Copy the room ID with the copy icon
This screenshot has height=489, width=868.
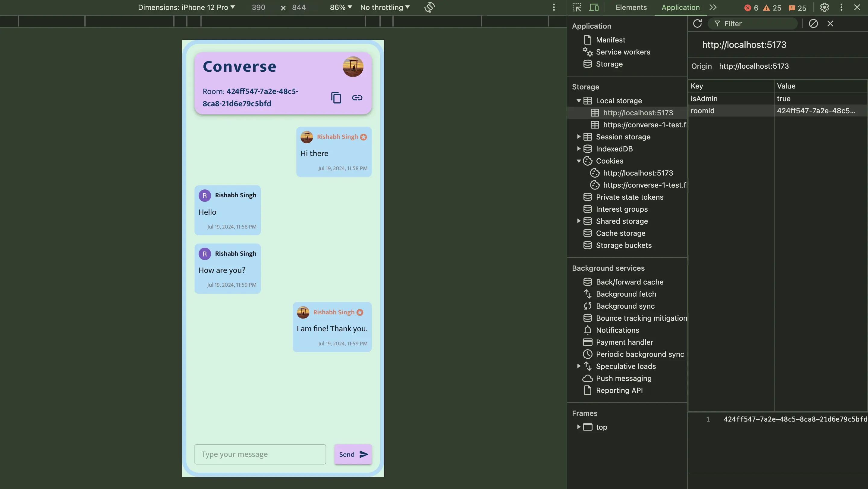coord(336,98)
